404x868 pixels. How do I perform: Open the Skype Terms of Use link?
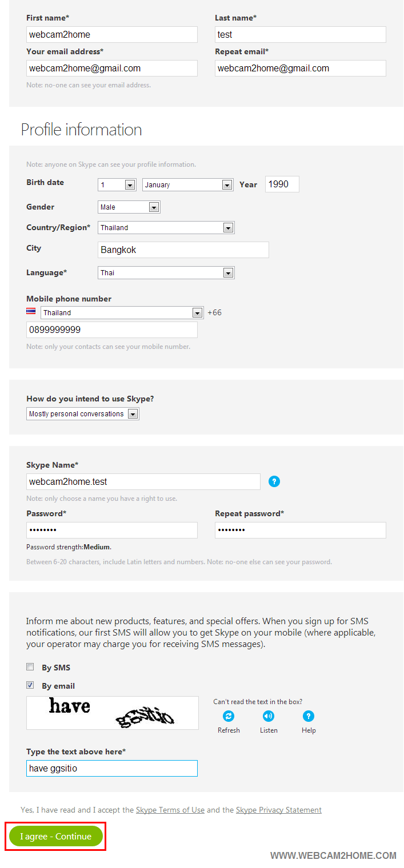170,810
